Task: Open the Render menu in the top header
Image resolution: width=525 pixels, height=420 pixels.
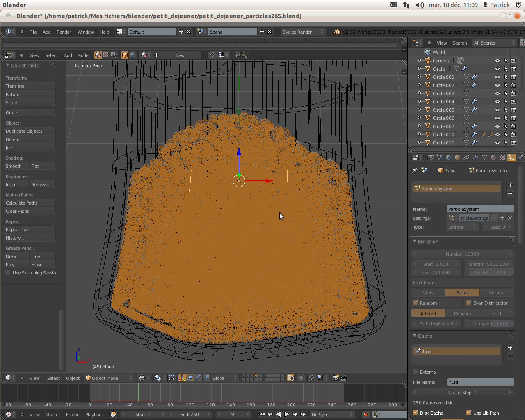Action: pos(64,32)
